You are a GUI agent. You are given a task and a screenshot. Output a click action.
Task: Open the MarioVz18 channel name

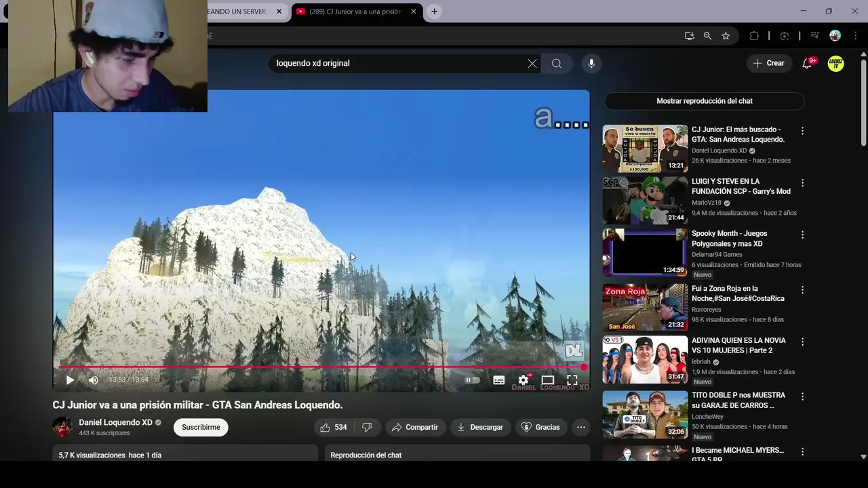[706, 203]
